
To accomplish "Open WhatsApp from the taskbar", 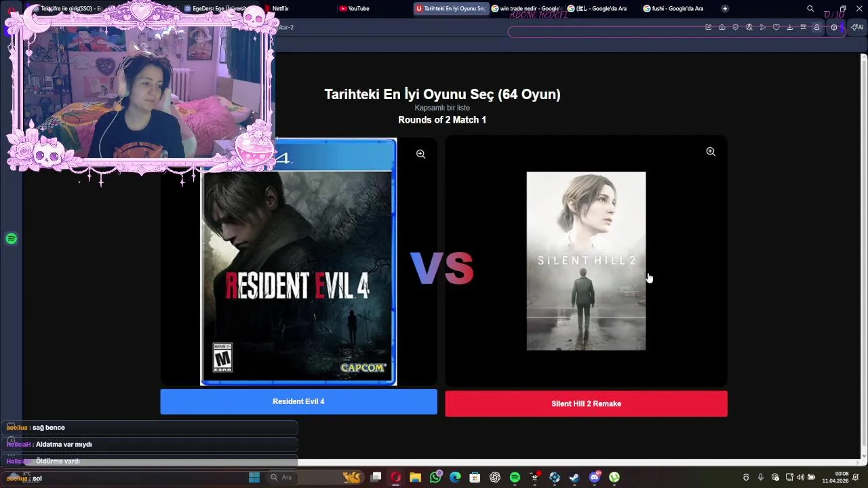I will coord(435,477).
